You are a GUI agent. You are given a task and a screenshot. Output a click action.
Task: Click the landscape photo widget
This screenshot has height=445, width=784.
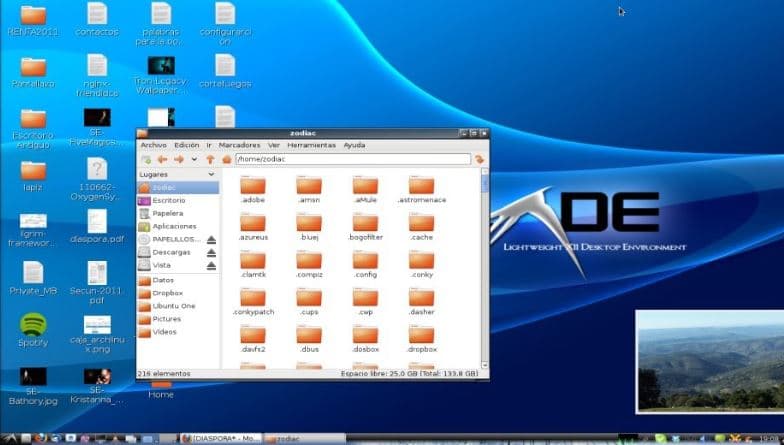(710, 362)
